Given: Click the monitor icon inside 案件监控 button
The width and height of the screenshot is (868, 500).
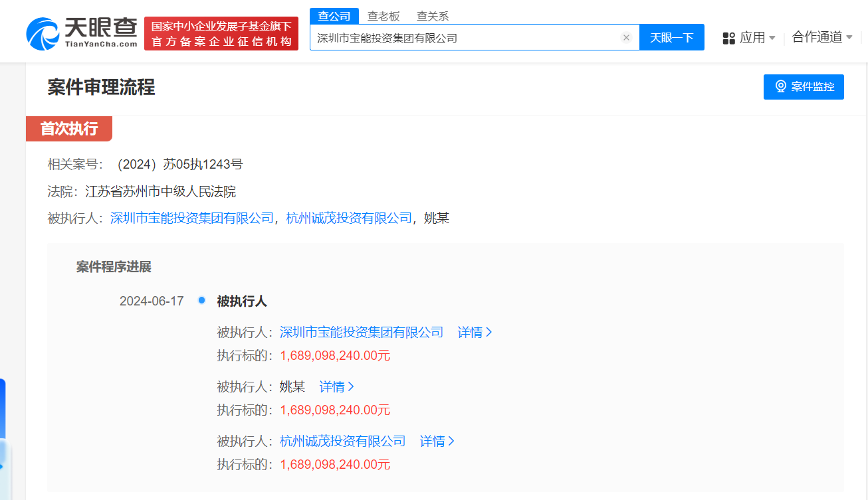Looking at the screenshot, I should pyautogui.click(x=780, y=86).
